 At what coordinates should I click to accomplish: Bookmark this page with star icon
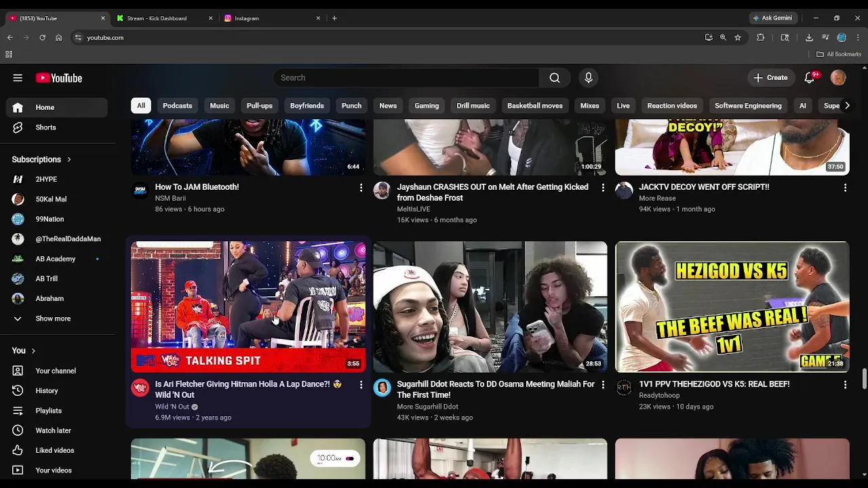tap(738, 38)
